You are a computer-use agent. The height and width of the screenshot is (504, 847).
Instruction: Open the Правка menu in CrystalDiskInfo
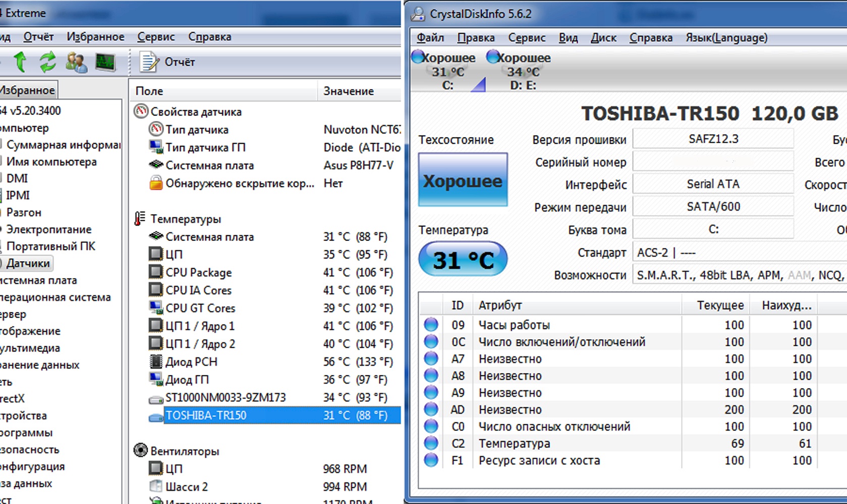476,38
